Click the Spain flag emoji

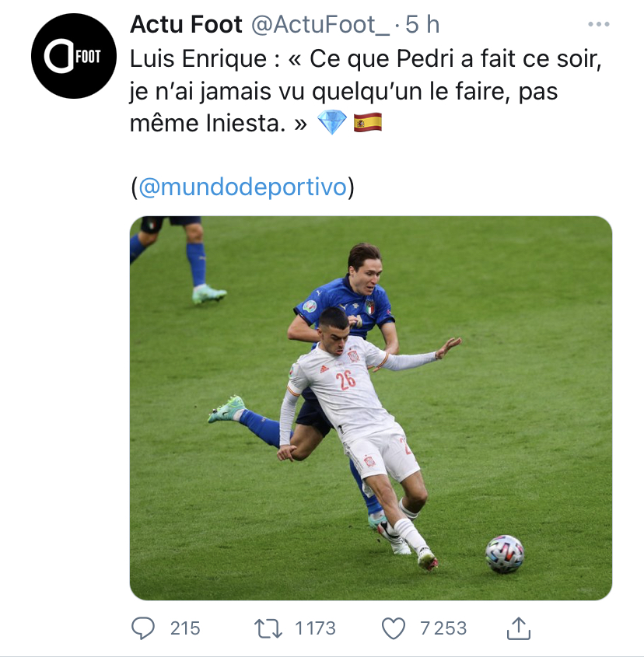(x=368, y=122)
